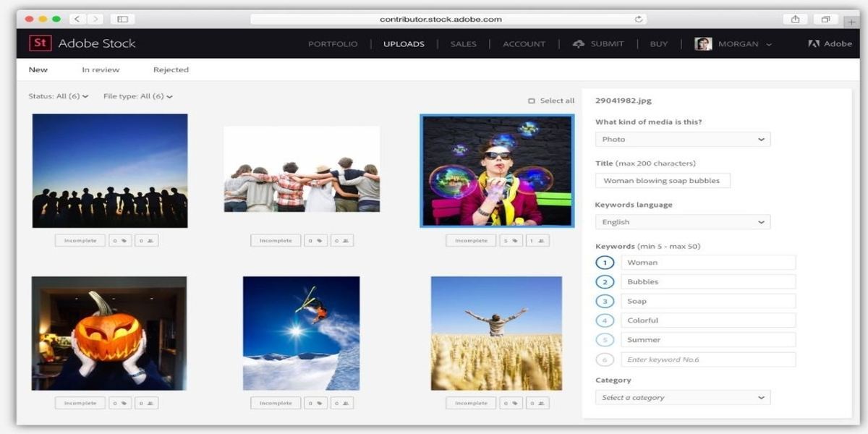Click keyword count tag under bubbles photo
Viewport: 868px width, 434px height.
tap(511, 241)
